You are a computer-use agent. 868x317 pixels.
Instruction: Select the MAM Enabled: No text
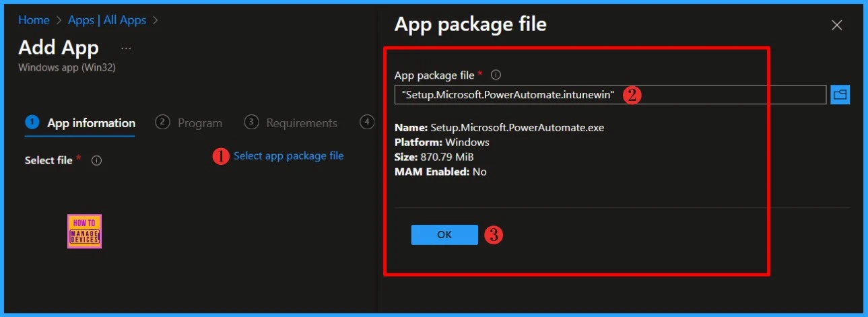point(440,172)
